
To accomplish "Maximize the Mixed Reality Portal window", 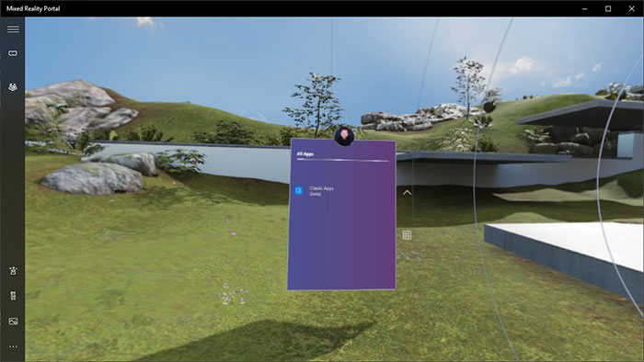I will 608,8.
